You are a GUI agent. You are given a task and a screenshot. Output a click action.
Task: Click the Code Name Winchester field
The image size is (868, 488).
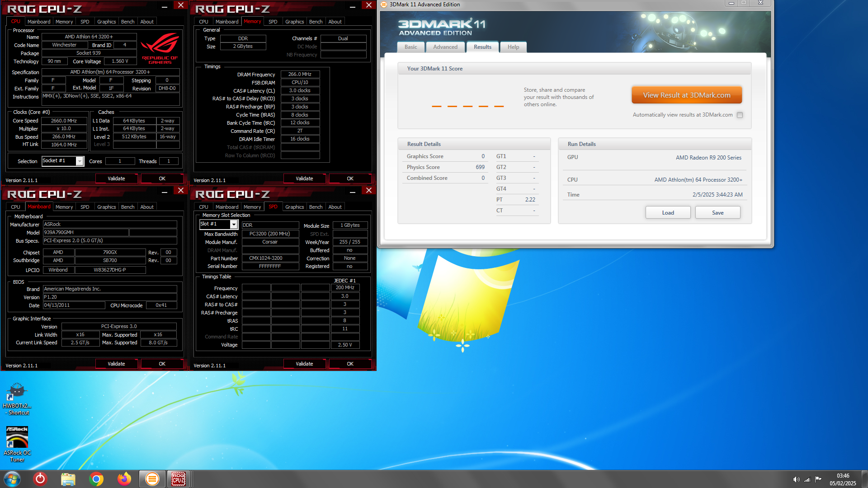[x=65, y=45]
